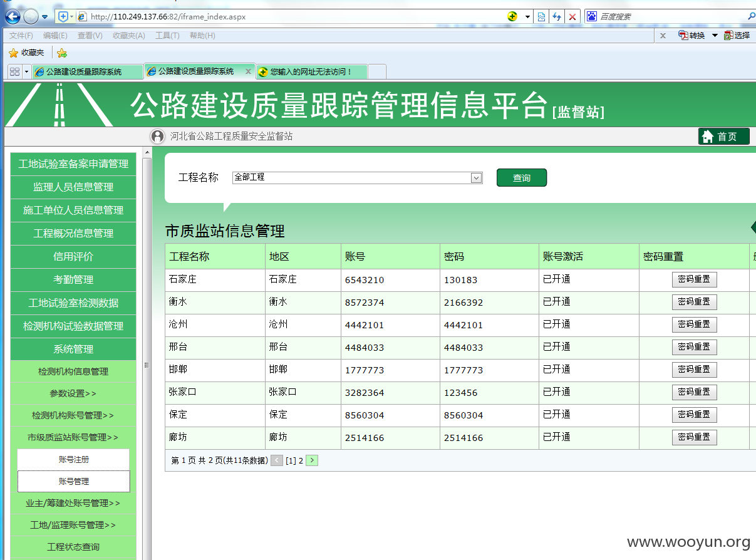
Task: Click 密码重置 button for 衡水 row
Action: (694, 302)
